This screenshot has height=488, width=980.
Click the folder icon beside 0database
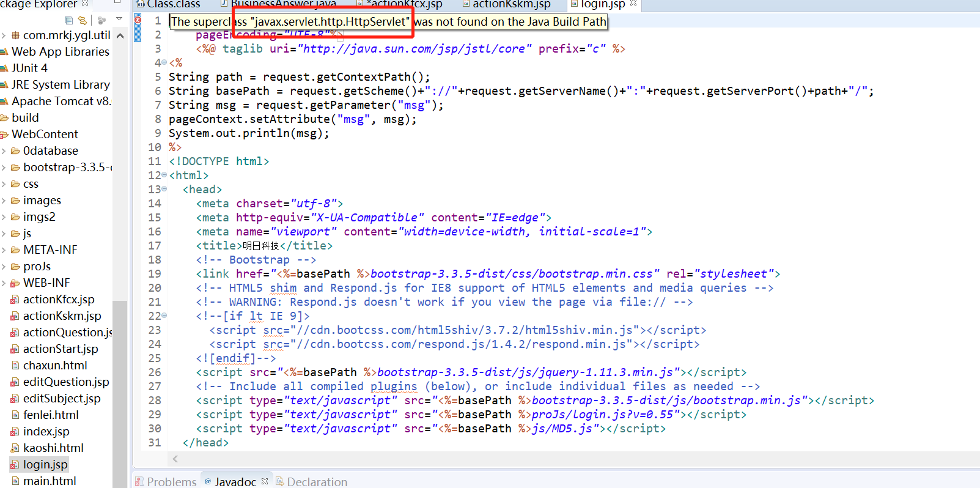click(x=16, y=150)
